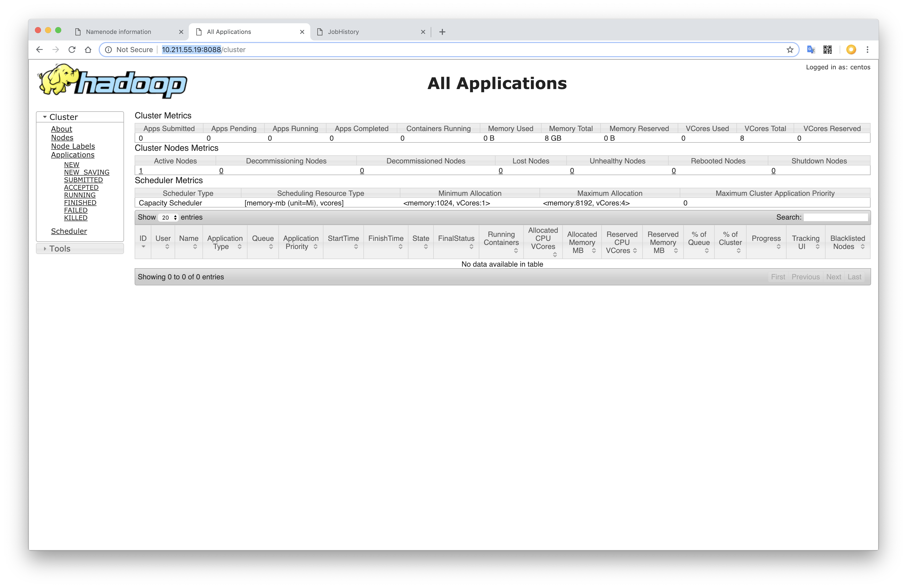Viewport: 907px width, 588px height.
Task: Click the browser forward arrow
Action: pos(56,50)
